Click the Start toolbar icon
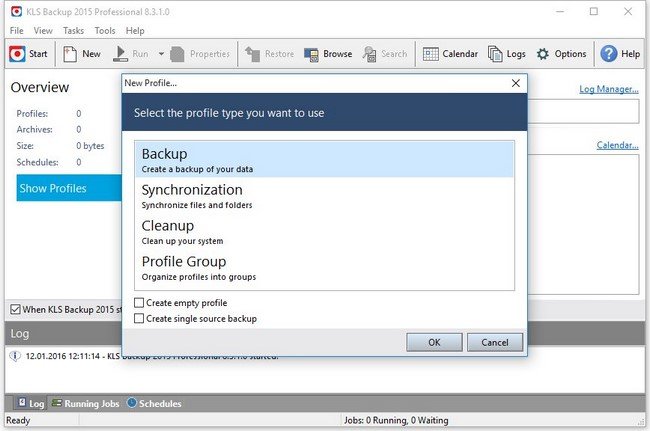 [x=17, y=54]
